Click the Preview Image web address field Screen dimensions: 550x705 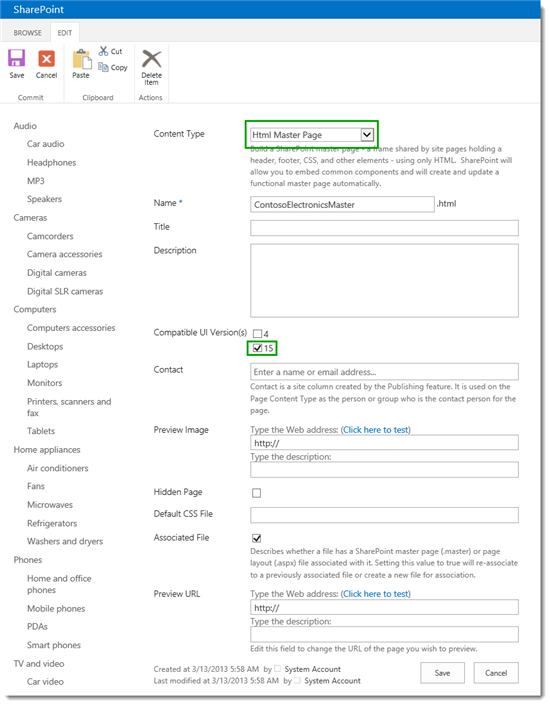pyautogui.click(x=385, y=442)
